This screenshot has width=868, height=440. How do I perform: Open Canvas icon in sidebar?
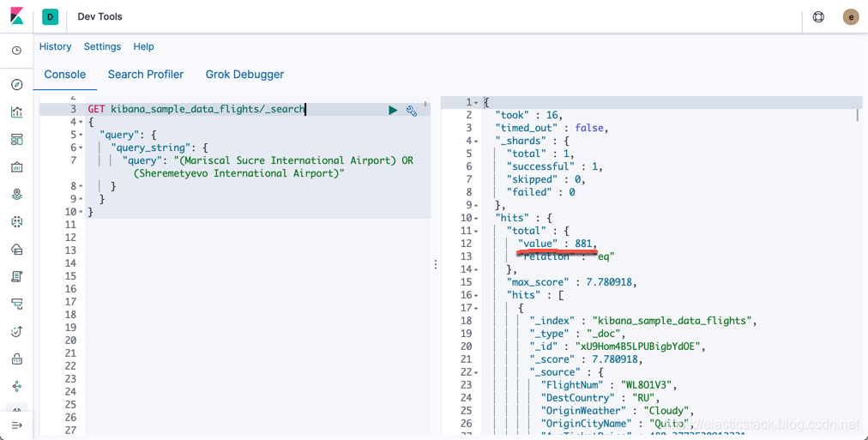(16, 166)
